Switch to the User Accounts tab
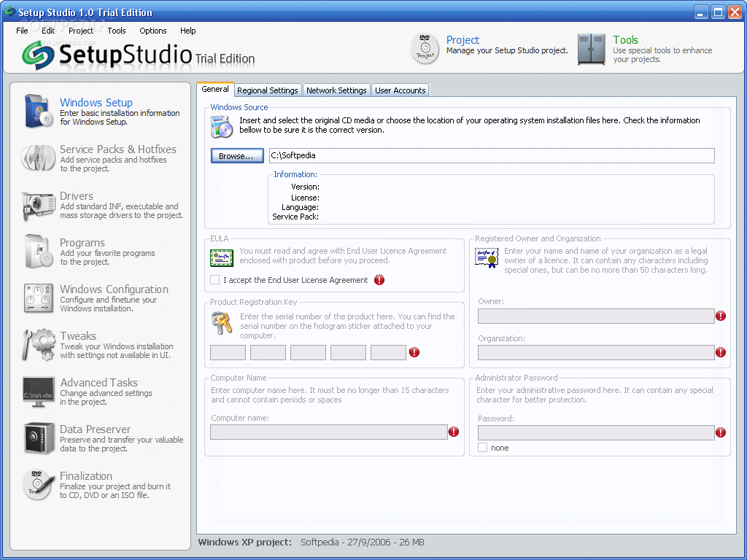This screenshot has height=560, width=747. pos(400,90)
